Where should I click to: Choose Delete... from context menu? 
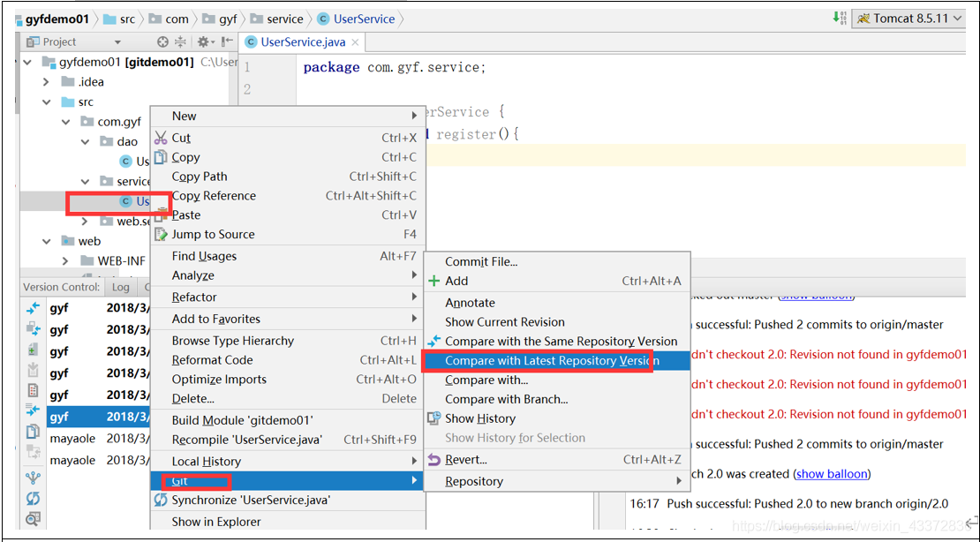(288, 399)
